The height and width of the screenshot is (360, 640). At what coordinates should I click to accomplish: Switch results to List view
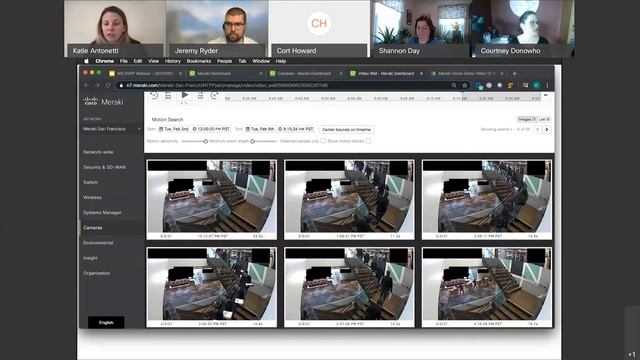pos(544,119)
